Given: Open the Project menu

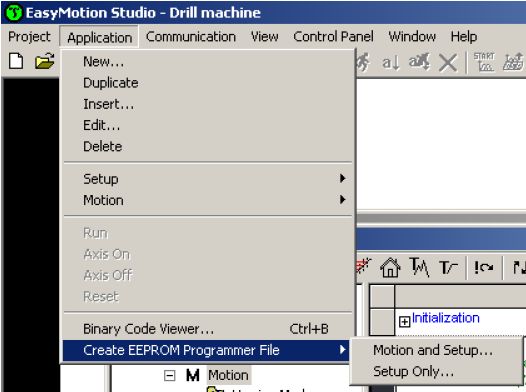Looking at the screenshot, I should [29, 37].
